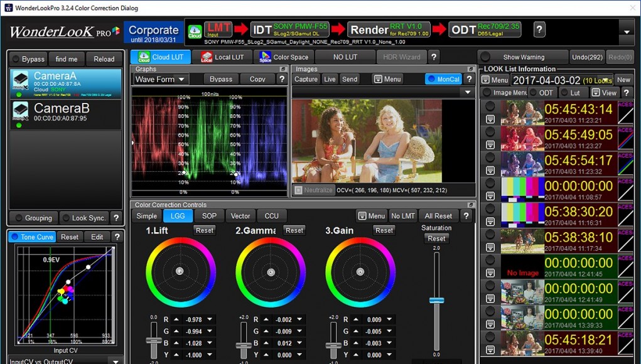
Task: Open the Menu dropdown in Color Correction Controls
Action: [371, 216]
